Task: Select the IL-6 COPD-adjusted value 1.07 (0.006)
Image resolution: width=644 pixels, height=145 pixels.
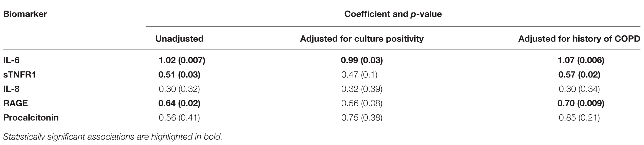Action: point(581,61)
